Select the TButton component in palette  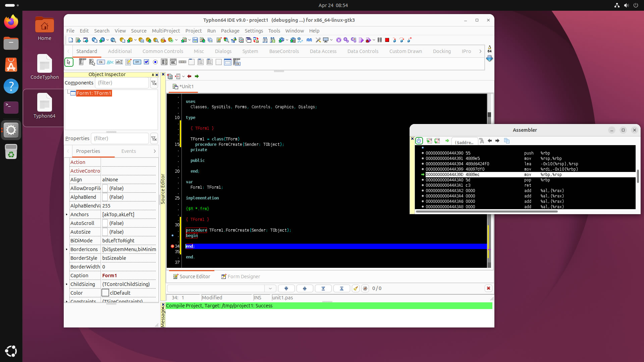click(101, 62)
